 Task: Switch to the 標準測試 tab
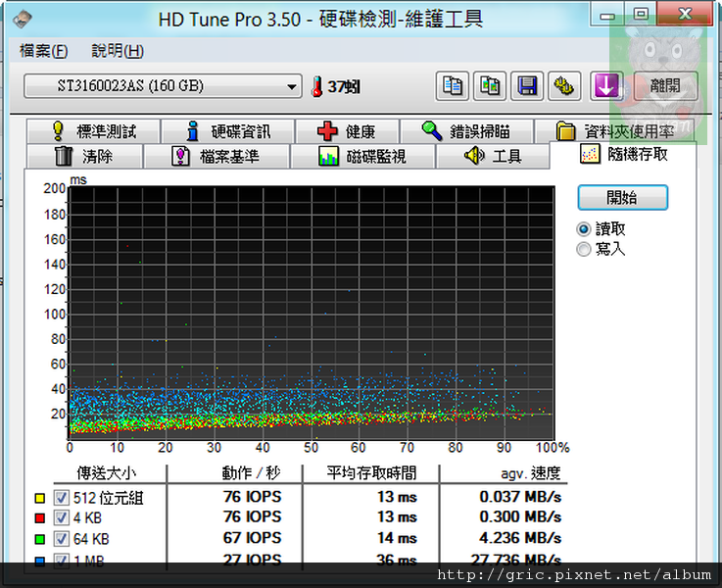(x=93, y=131)
